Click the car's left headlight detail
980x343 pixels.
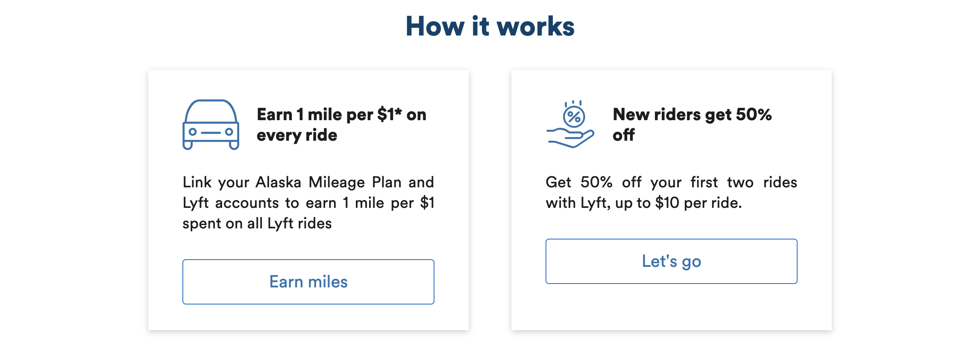coord(194,132)
